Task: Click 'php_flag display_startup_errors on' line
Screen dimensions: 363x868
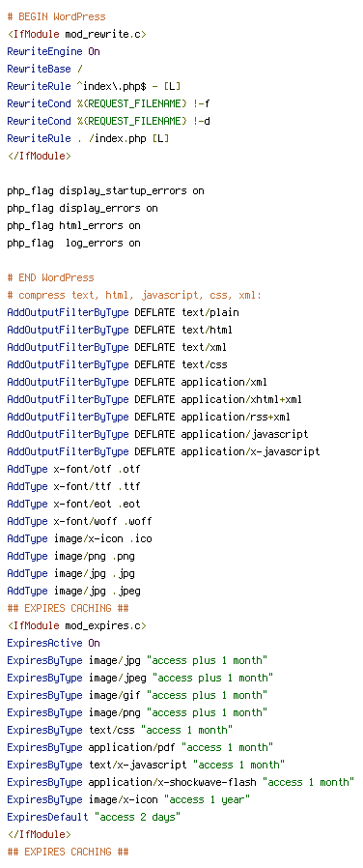Action: tap(105, 190)
